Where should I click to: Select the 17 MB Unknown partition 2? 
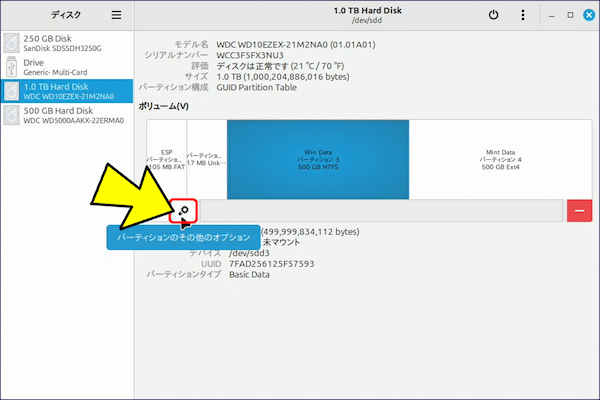(x=207, y=159)
